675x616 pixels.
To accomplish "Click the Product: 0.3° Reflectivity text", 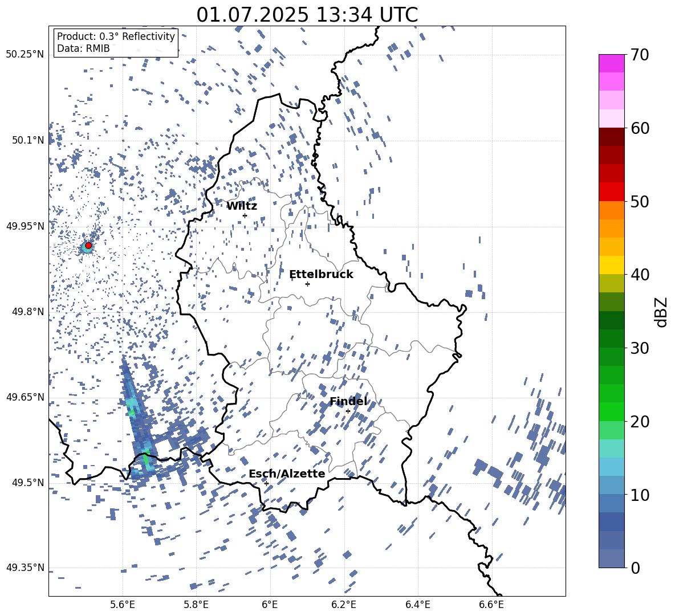I will (x=116, y=36).
